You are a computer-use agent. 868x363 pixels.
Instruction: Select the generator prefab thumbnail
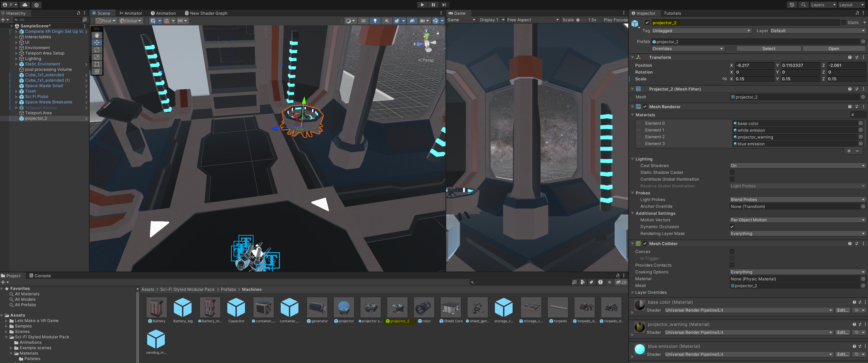[317, 307]
